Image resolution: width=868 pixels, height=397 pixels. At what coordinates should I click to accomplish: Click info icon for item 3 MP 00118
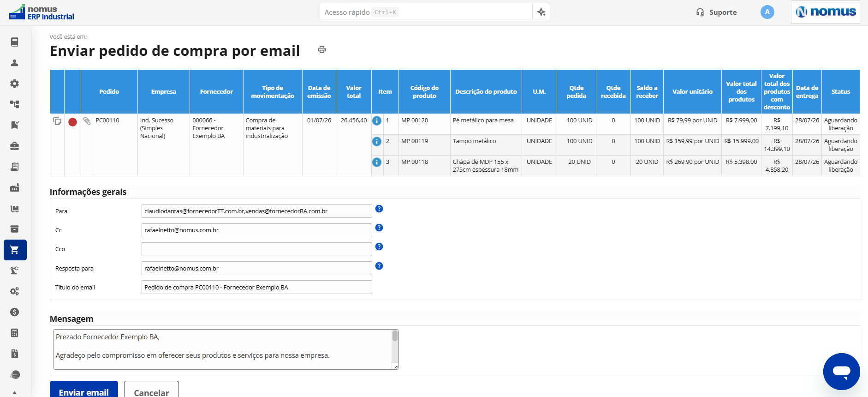[377, 162]
